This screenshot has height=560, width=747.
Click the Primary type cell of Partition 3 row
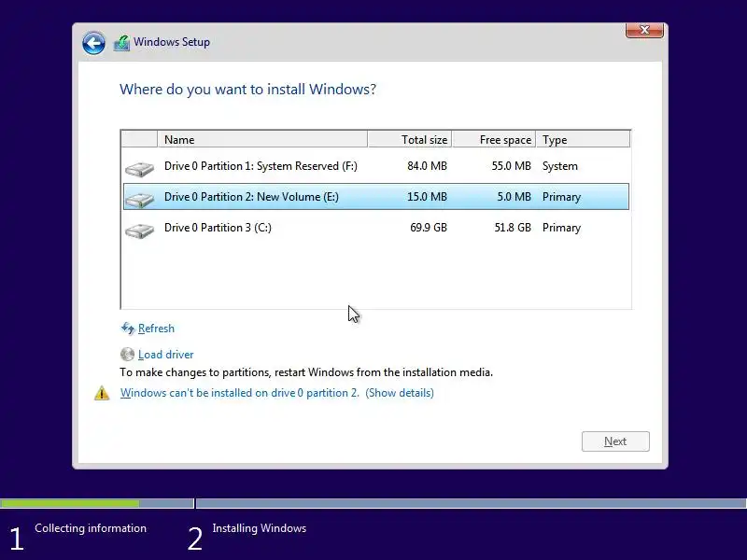561,228
